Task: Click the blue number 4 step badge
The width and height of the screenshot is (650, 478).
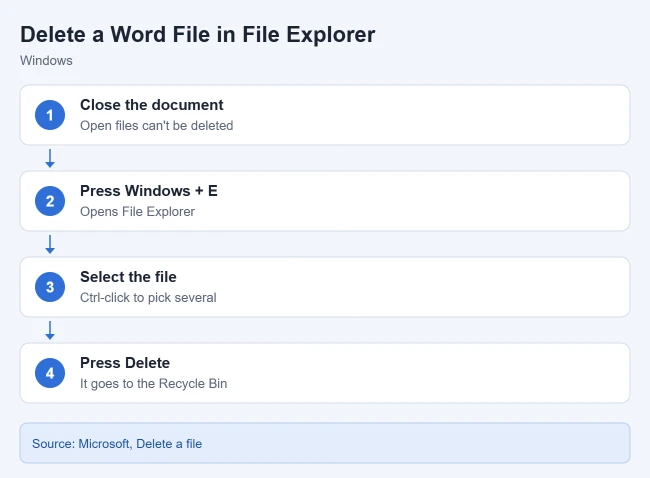Action: point(50,373)
